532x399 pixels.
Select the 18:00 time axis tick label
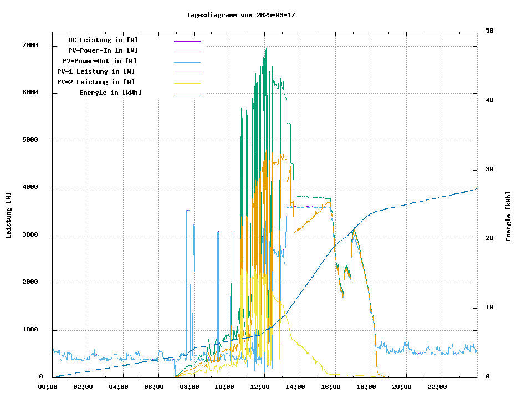[366, 387]
